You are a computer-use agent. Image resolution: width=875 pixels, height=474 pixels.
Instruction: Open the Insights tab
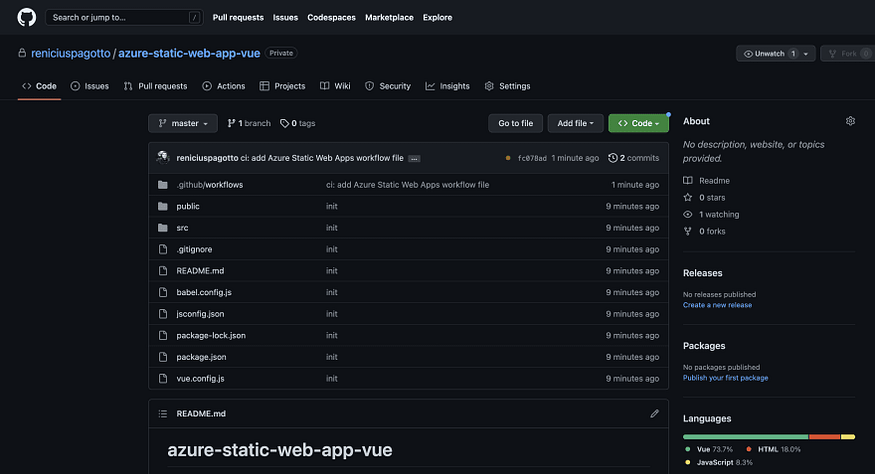pos(448,86)
